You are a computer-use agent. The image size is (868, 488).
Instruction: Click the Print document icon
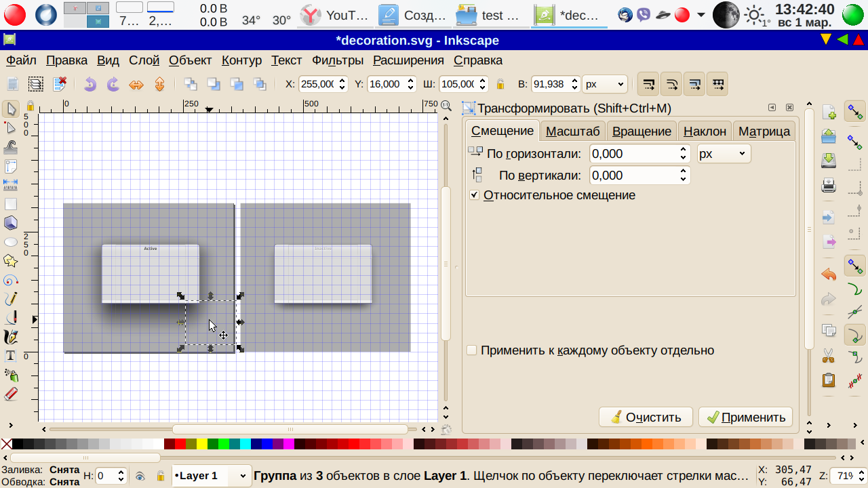coord(829,184)
